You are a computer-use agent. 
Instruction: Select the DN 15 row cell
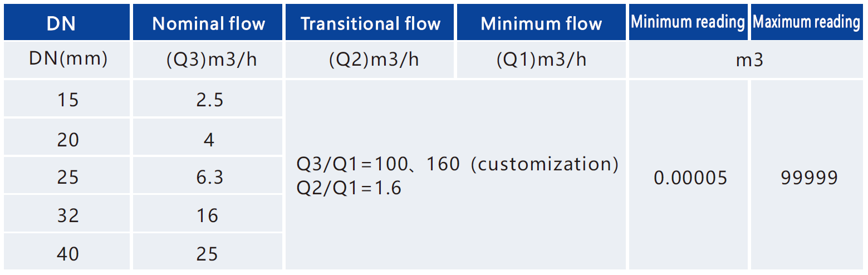pos(68,100)
